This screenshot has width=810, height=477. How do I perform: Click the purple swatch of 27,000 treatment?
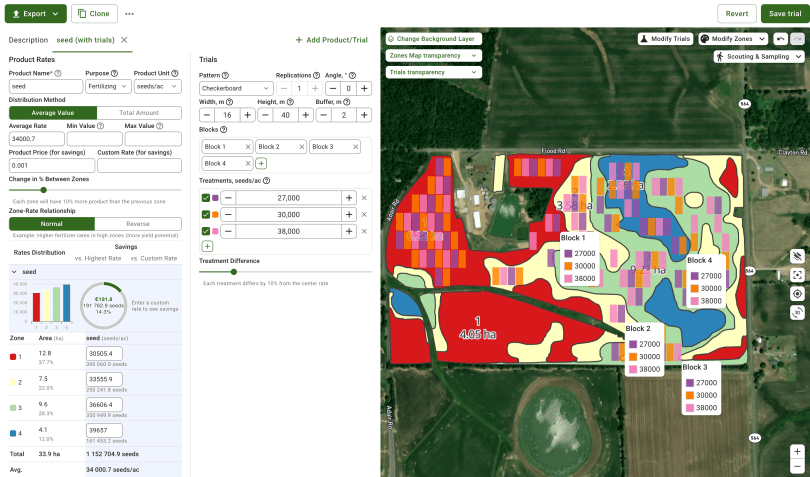(215, 198)
